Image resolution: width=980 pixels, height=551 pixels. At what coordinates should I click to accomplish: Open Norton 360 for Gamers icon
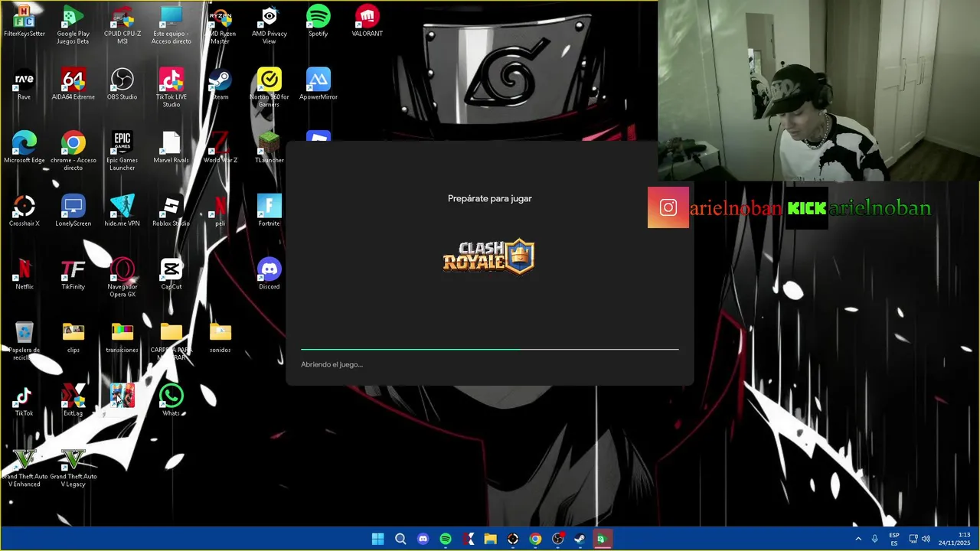coord(269,88)
